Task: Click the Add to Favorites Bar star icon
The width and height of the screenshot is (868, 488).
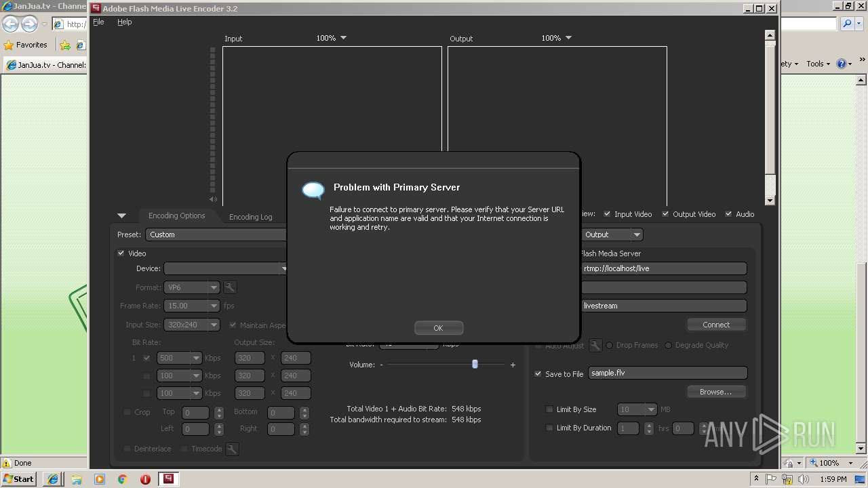Action: [65, 45]
